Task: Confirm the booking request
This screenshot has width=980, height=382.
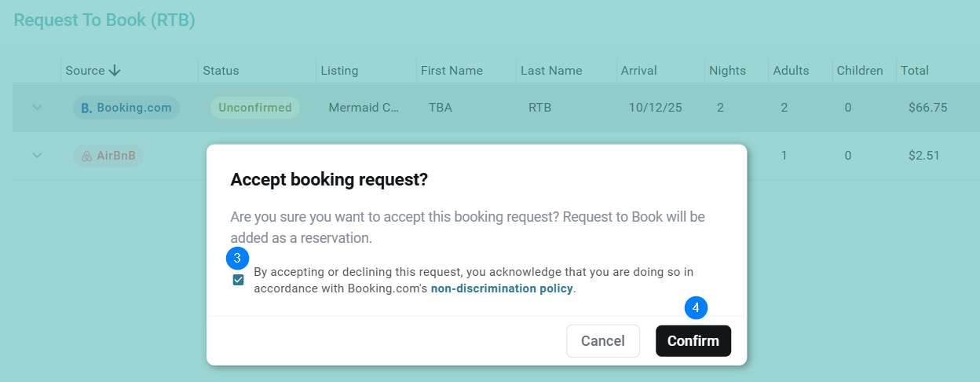Action: tap(693, 341)
